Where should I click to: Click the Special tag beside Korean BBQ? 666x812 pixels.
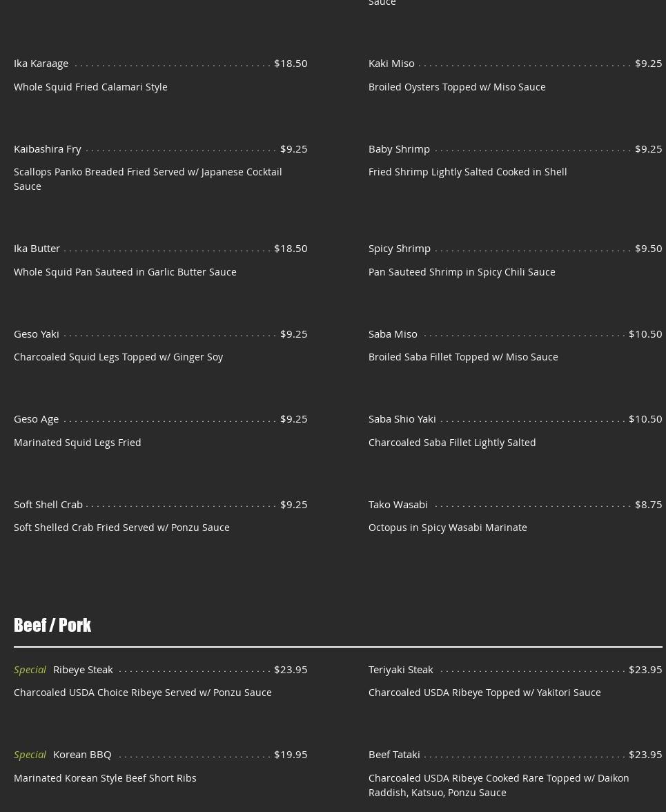30,755
